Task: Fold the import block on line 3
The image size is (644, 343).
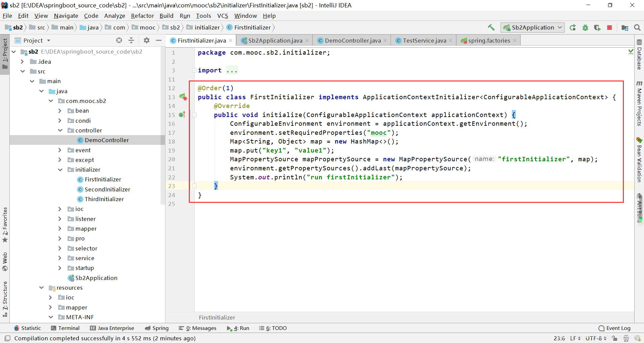Action: [194, 70]
